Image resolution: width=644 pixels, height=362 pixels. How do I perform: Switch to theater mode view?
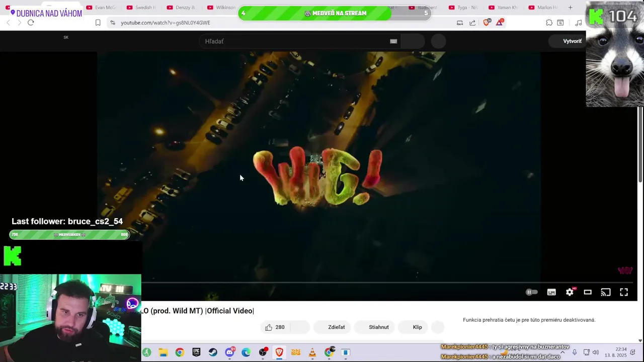pos(588,292)
